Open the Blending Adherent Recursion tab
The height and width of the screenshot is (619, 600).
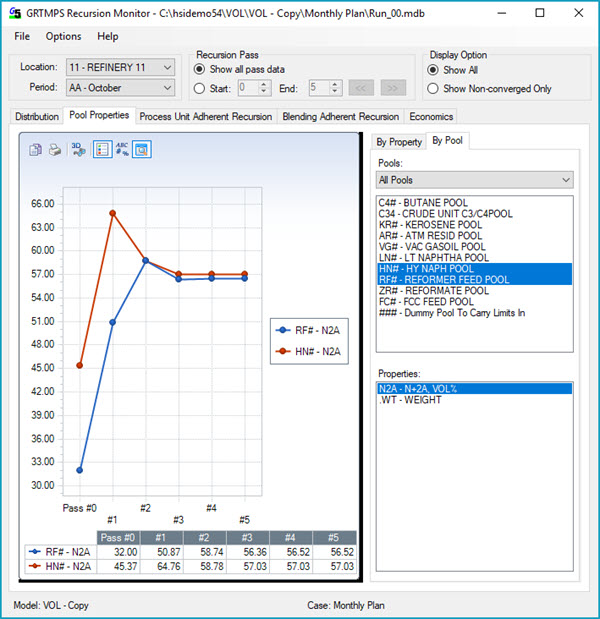pyautogui.click(x=341, y=117)
